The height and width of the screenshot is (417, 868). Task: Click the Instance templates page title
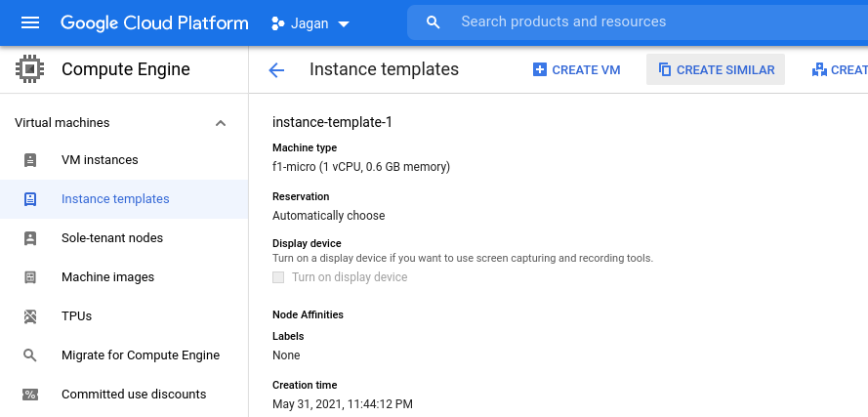point(384,69)
